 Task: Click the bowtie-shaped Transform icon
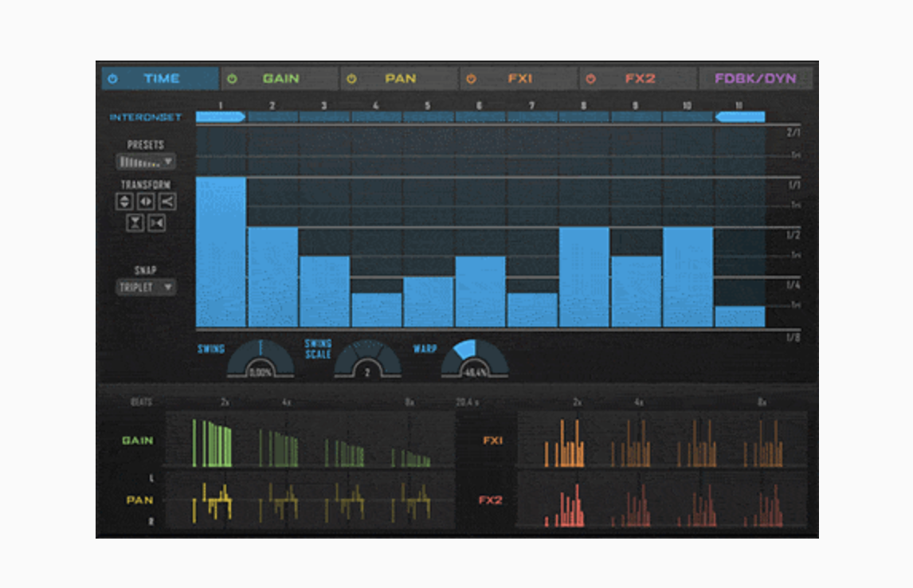click(157, 223)
